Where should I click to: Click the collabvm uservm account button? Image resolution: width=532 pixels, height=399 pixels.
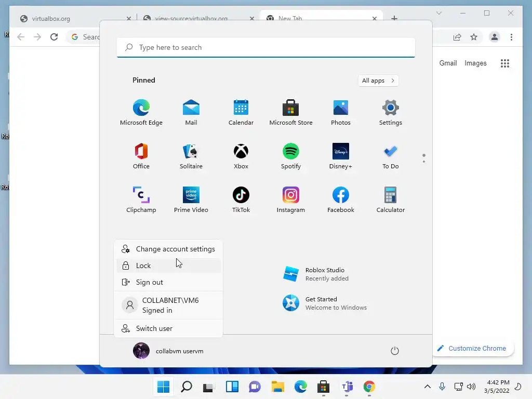click(168, 351)
